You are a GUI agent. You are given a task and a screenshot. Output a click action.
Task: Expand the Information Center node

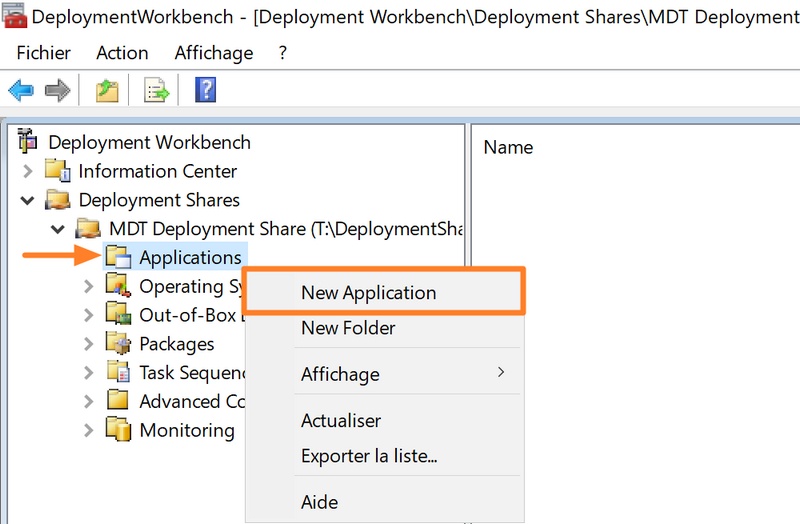pyautogui.click(x=28, y=171)
